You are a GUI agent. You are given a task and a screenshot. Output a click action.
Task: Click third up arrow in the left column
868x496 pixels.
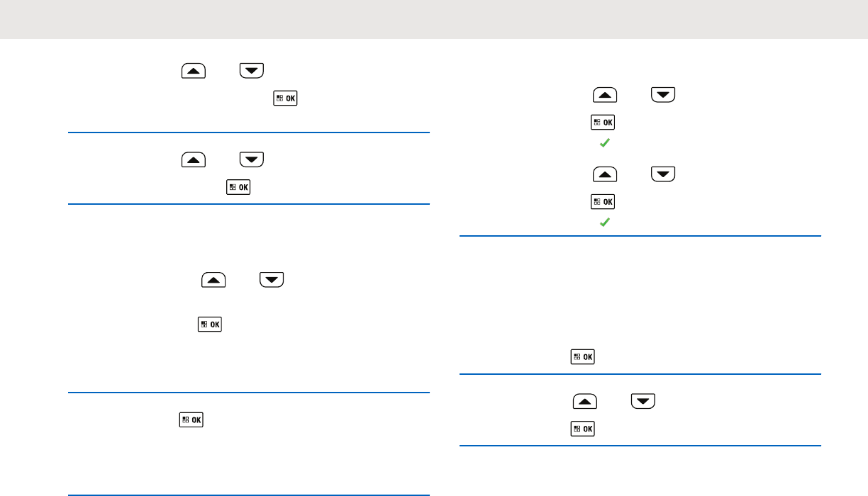[x=213, y=279]
